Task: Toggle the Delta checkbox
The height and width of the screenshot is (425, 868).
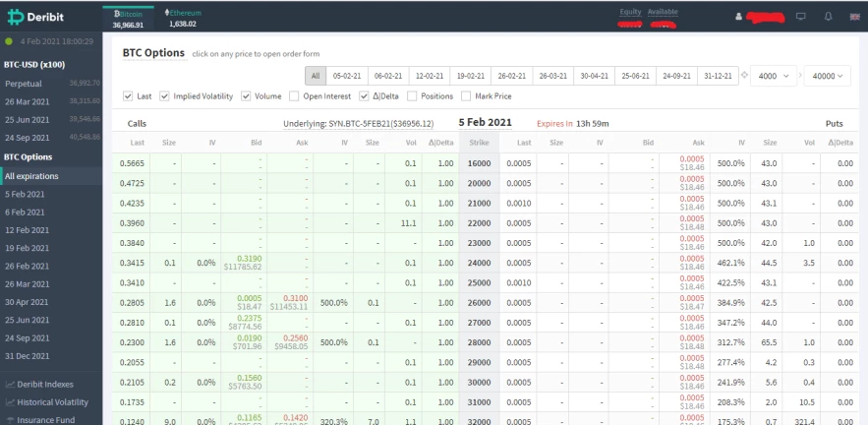Action: [364, 95]
